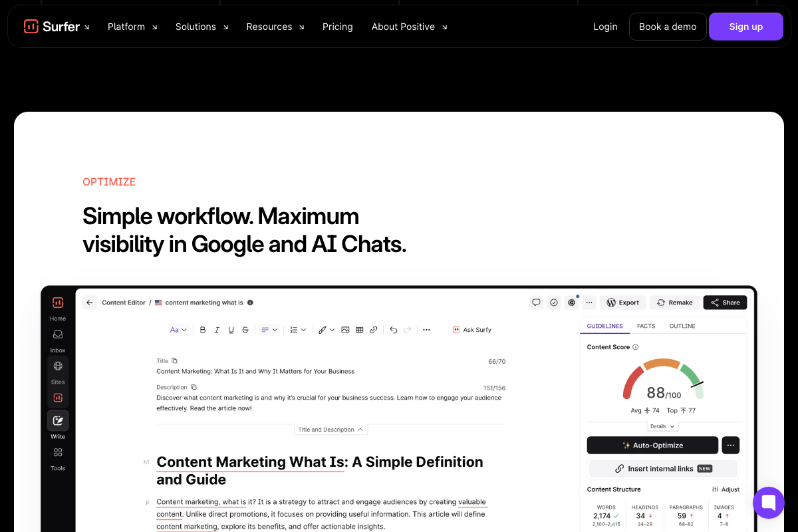798x532 pixels.
Task: Open the chat widget bubble
Action: point(769,502)
